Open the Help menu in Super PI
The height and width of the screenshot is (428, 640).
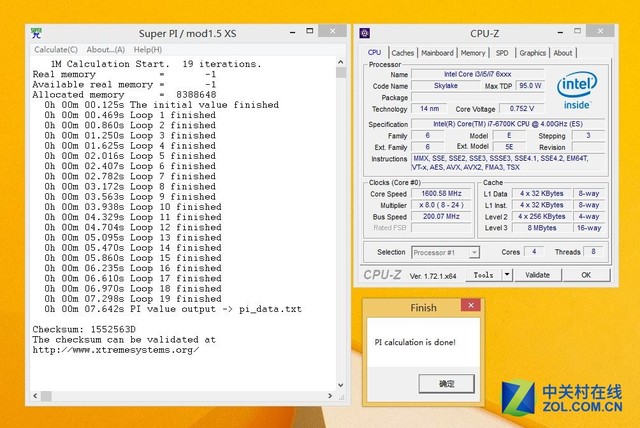point(147,49)
